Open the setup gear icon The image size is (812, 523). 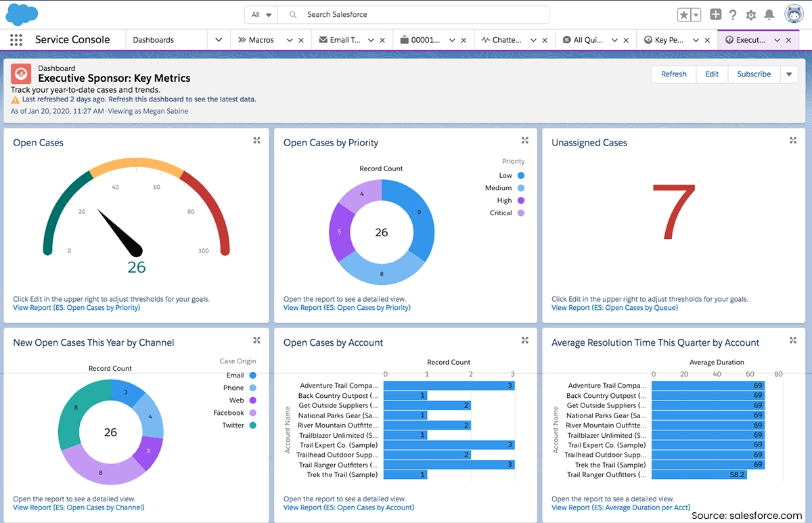coord(751,15)
